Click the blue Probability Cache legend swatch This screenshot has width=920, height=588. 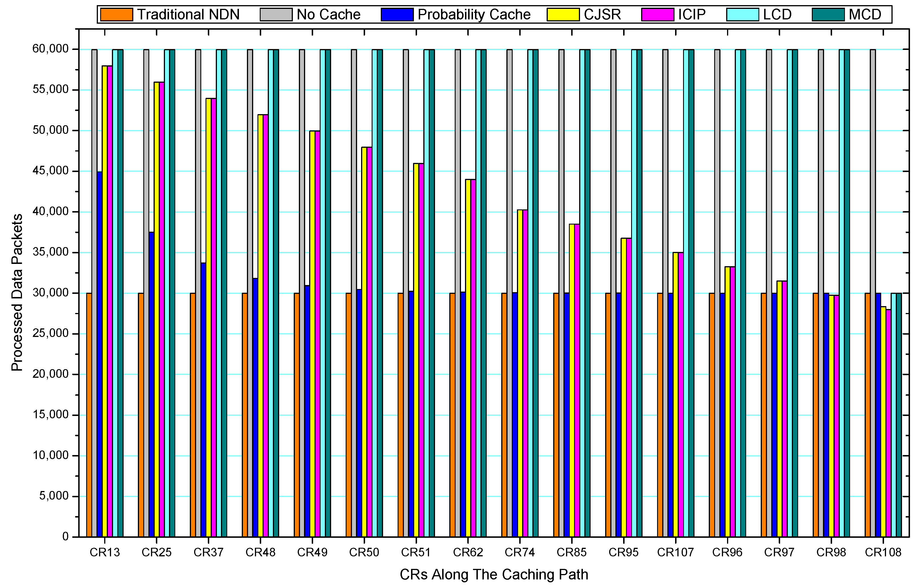click(397, 15)
